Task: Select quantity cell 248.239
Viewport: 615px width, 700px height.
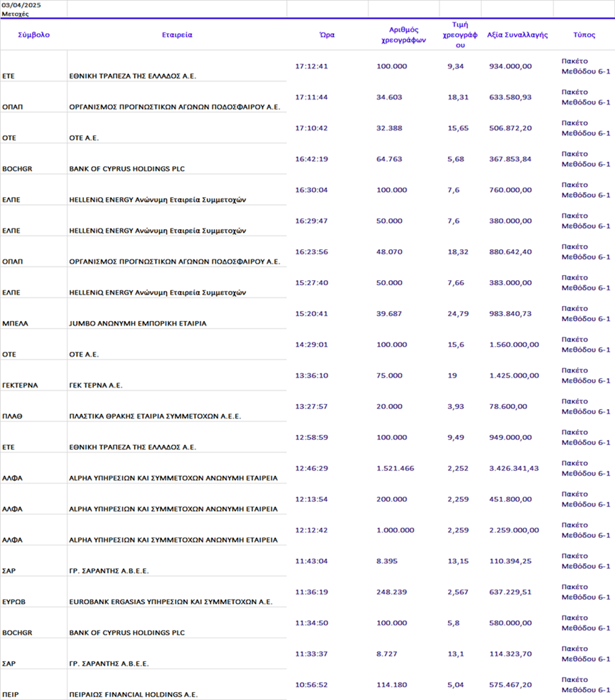Action: [x=391, y=592]
